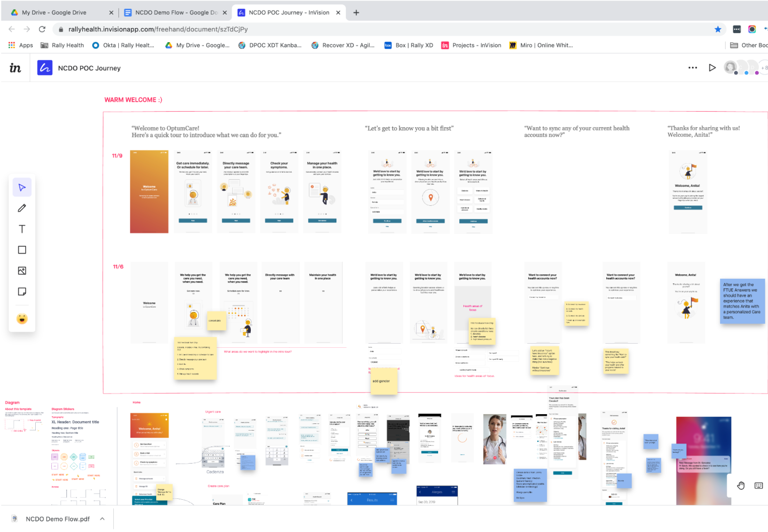The image size is (768, 532).
Task: Pick the rectangle shape tool
Action: tap(22, 250)
